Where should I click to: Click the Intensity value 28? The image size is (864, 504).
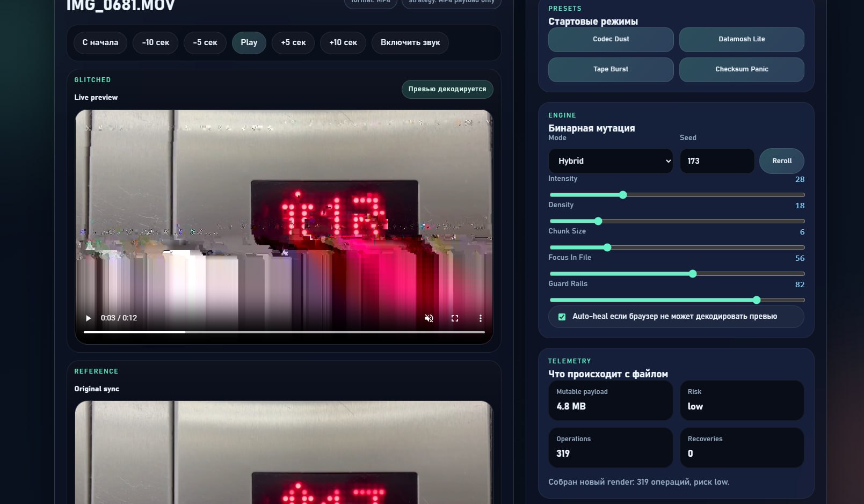click(x=800, y=179)
